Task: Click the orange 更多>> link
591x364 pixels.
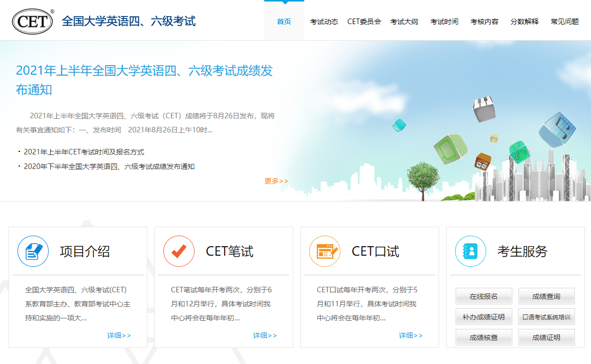Action: [x=276, y=181]
